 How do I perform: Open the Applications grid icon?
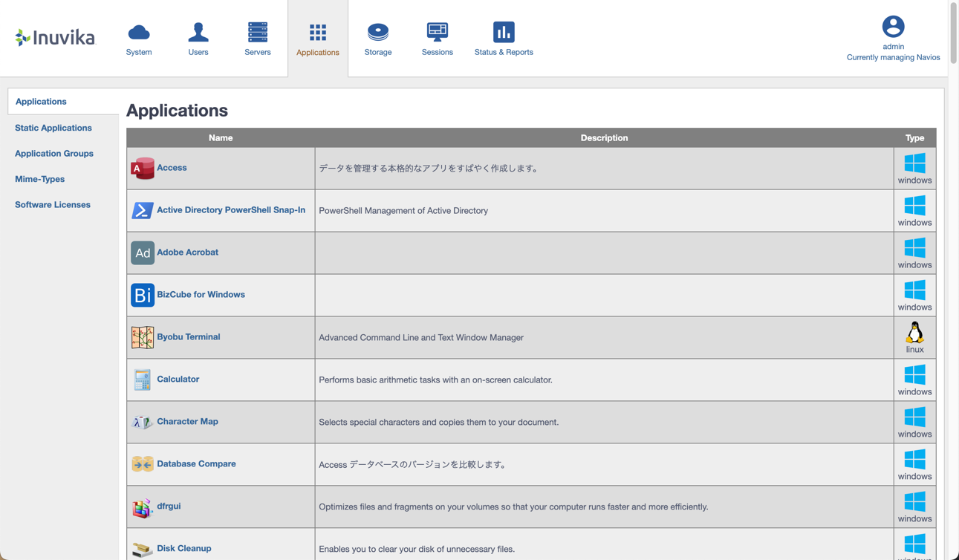pyautogui.click(x=318, y=32)
